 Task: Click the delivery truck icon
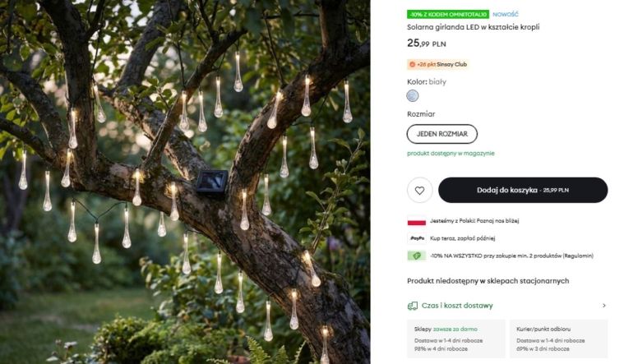[413, 306]
